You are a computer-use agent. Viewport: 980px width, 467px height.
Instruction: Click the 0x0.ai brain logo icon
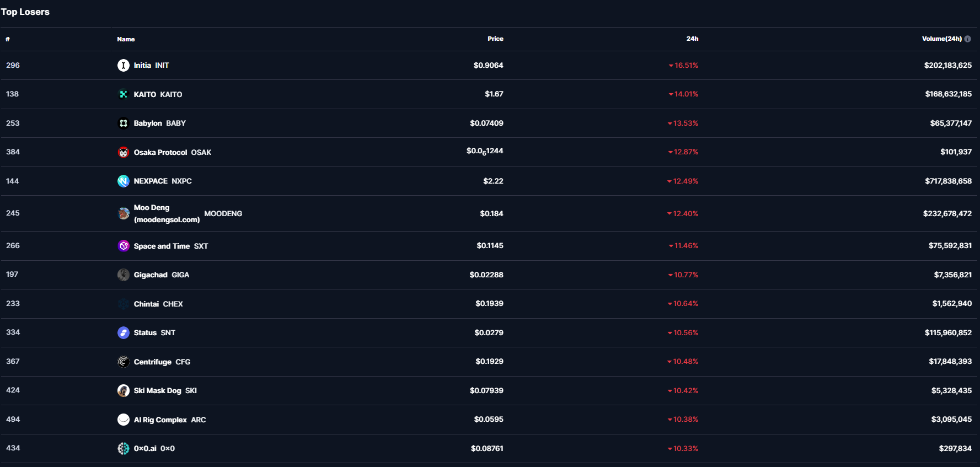(x=124, y=448)
